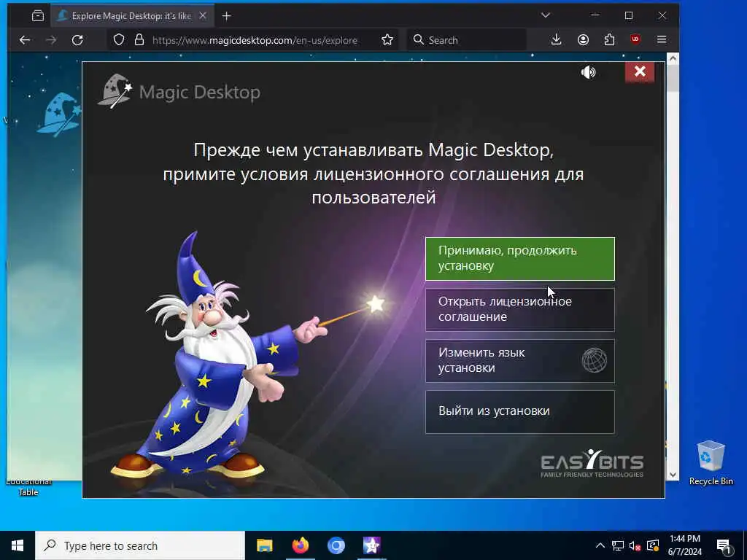Viewport: 747px width, 560px height.
Task: Click Выйти из установки button
Action: click(519, 411)
